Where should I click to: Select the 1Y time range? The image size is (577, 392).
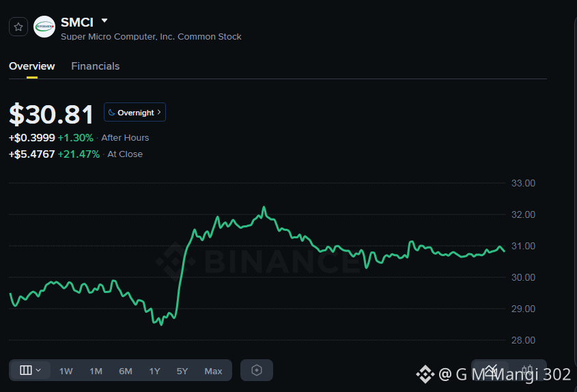pos(154,371)
